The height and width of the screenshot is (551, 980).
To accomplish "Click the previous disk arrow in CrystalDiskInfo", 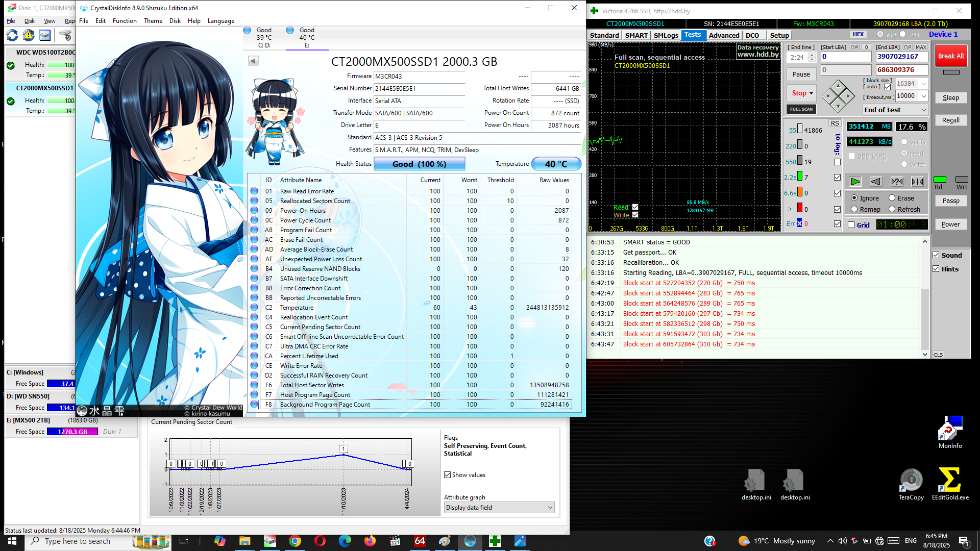I will tap(253, 61).
